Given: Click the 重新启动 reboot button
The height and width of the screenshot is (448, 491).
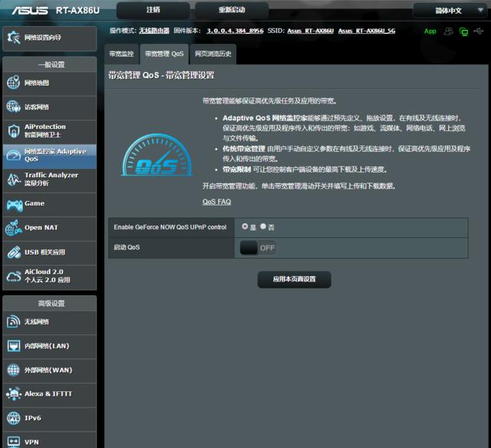Looking at the screenshot, I should coord(232,10).
